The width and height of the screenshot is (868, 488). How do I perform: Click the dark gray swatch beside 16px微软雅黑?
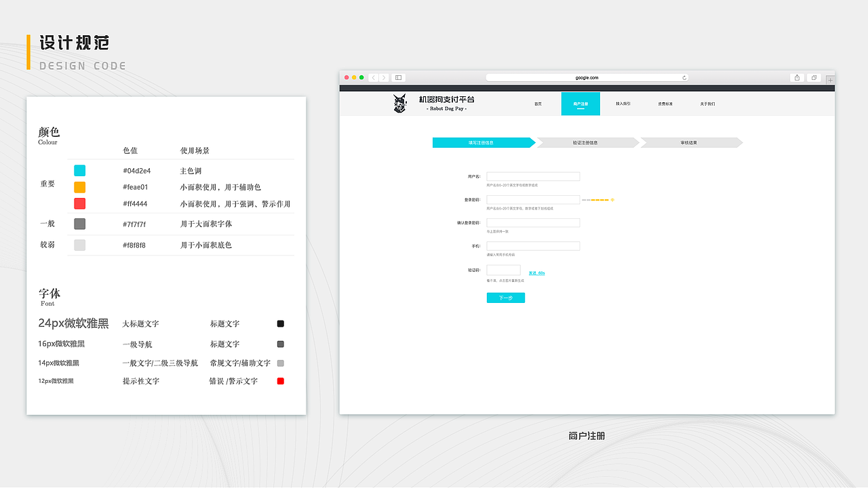click(281, 344)
